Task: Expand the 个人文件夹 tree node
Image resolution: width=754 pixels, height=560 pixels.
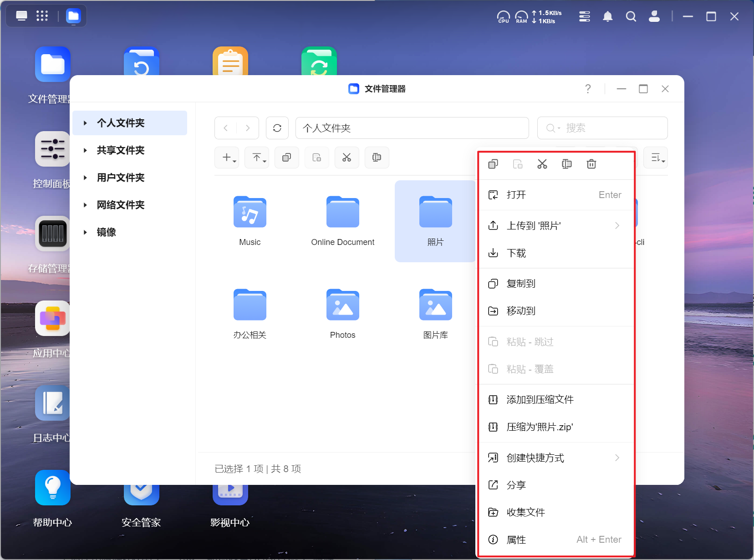Action: click(85, 123)
